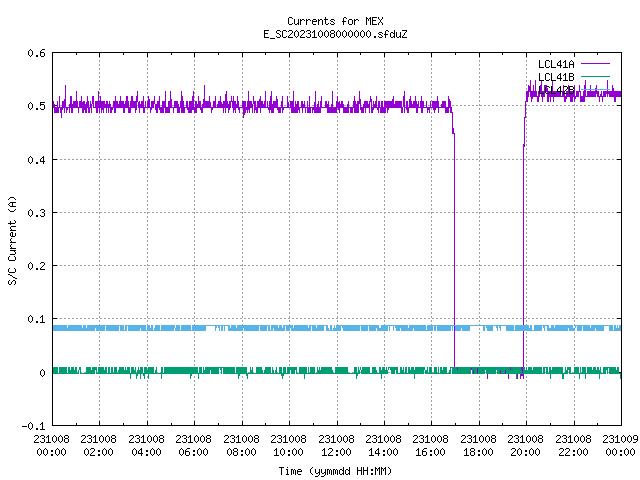Click the LCL41A legend label
Viewport: 640px width, 480px height.
click(556, 64)
